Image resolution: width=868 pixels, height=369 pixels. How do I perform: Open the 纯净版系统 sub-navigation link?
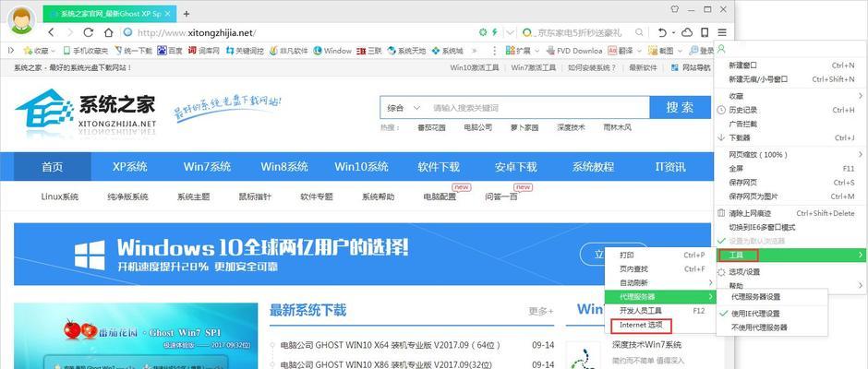click(x=127, y=196)
